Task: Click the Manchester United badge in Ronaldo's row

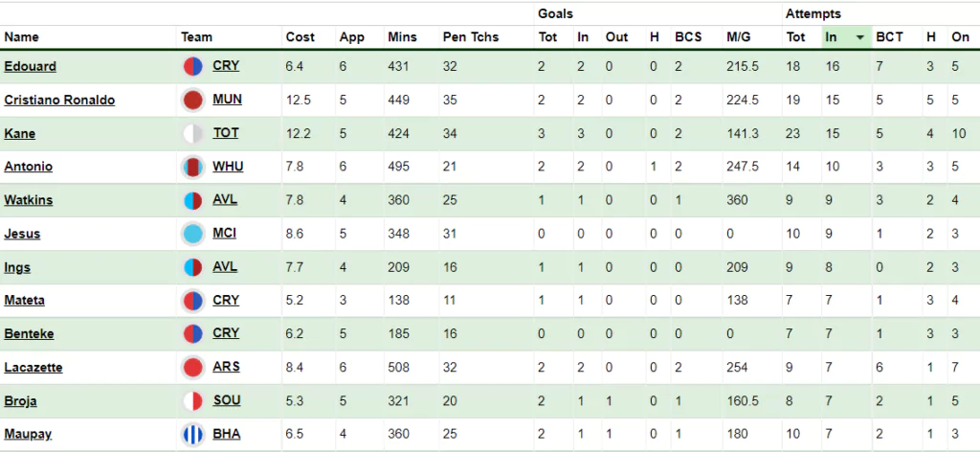Action: 192,100
